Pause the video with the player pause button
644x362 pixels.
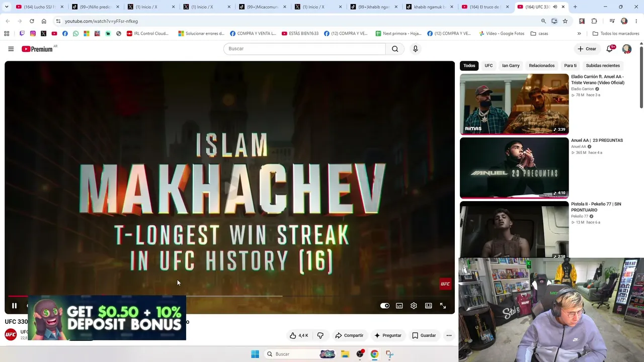[x=14, y=306]
